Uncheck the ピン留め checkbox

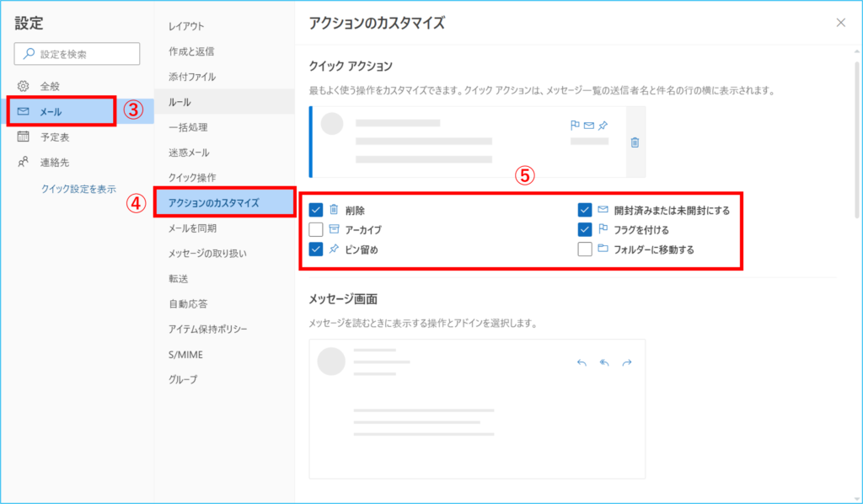click(x=316, y=249)
